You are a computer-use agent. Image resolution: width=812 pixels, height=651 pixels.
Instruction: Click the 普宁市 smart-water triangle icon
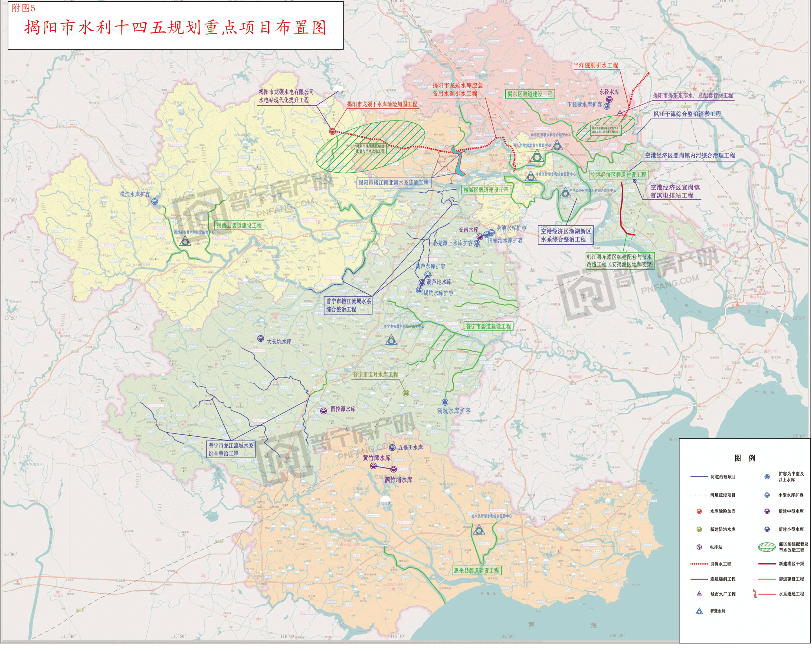pyautogui.click(x=391, y=340)
